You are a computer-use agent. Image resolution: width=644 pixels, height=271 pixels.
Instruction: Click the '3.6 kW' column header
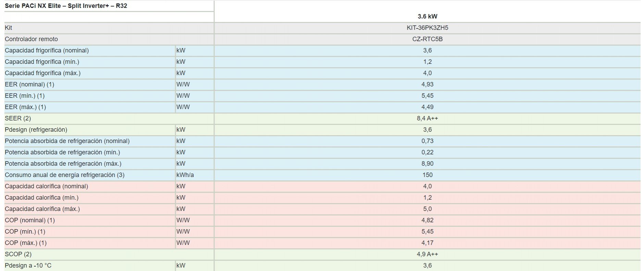pos(427,16)
